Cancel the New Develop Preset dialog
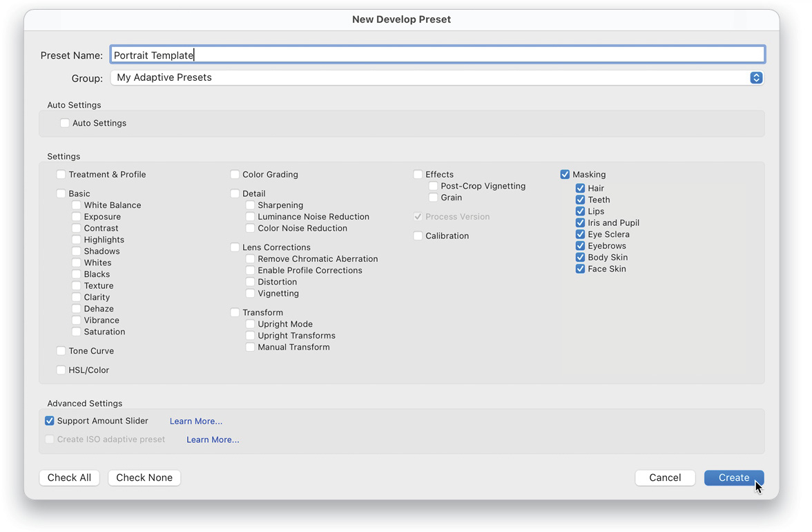Screen dimensions: 812x532 [665, 478]
